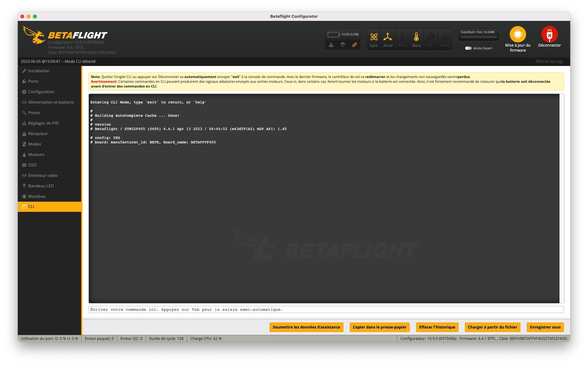This screenshot has width=588, height=365.
Task: Click the macOS yellow minimize button
Action: 29,16
